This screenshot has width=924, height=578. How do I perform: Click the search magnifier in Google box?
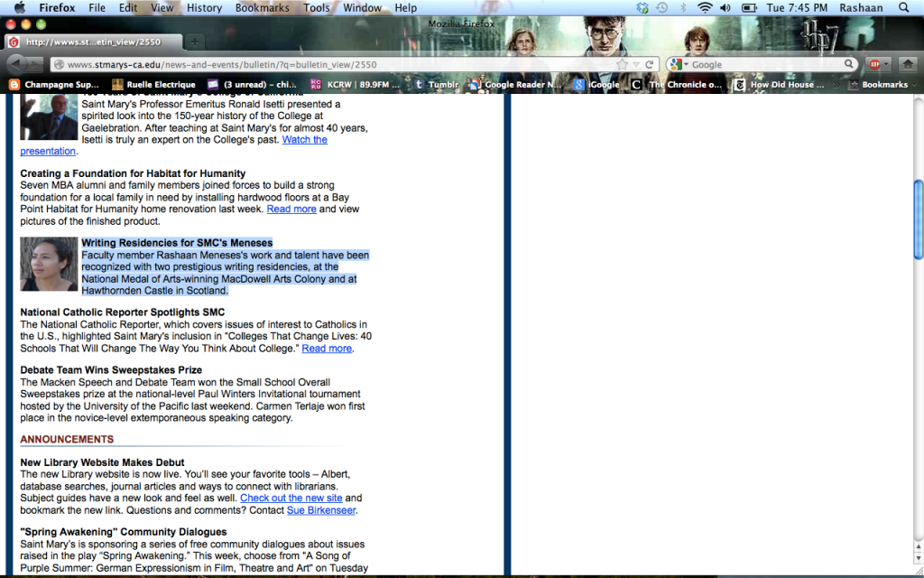[849, 64]
